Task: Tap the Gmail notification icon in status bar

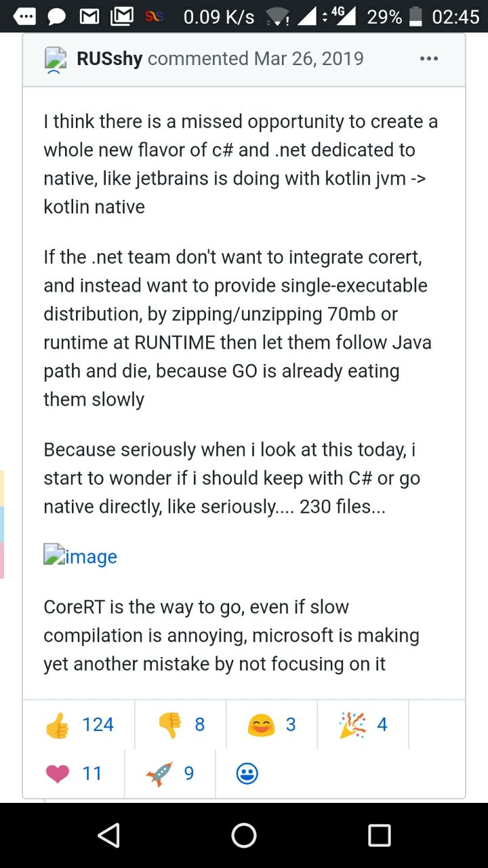Action: [x=89, y=16]
